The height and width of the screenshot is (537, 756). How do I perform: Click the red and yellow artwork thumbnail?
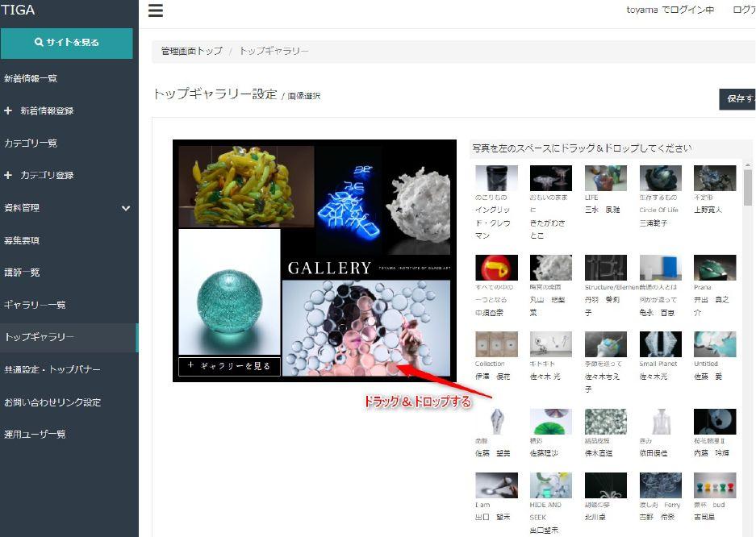tap(496, 268)
